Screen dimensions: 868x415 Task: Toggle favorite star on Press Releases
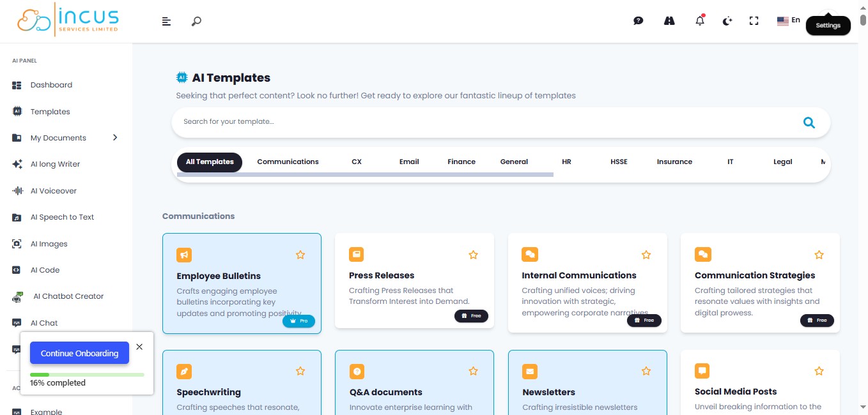pos(473,255)
